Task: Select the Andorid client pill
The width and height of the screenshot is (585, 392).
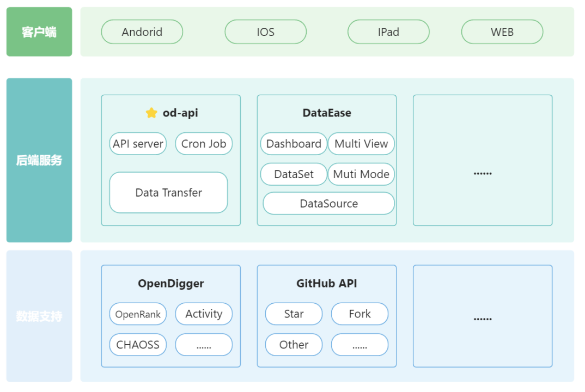Action: [142, 32]
